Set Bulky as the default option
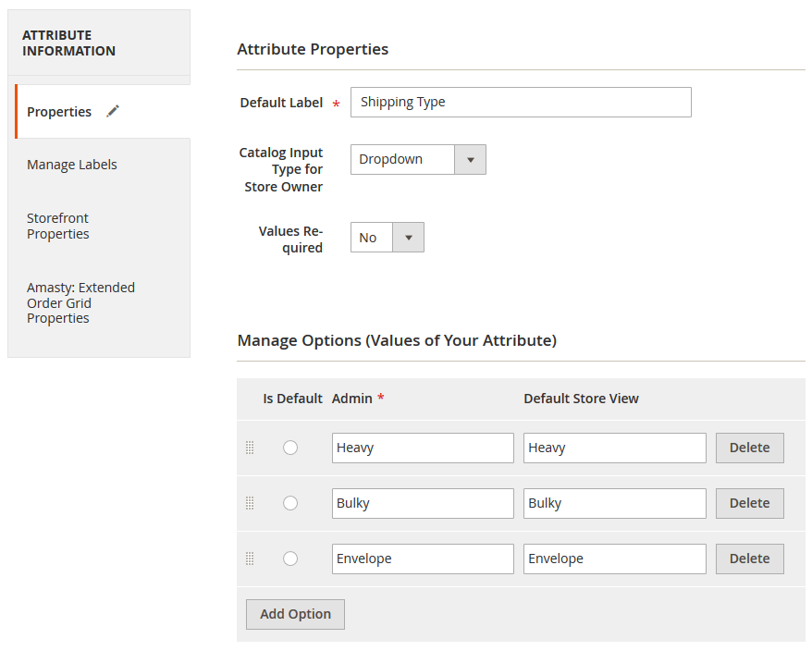 pos(290,503)
